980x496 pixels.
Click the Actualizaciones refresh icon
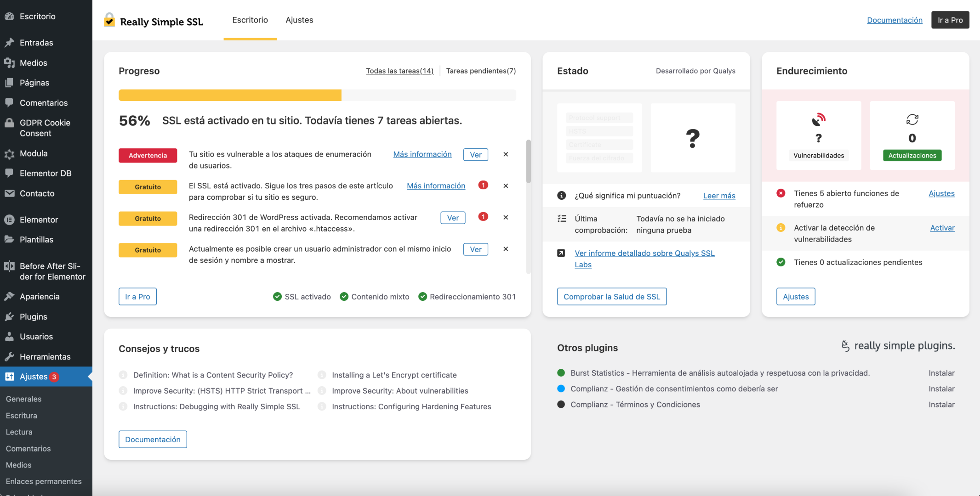(x=912, y=119)
